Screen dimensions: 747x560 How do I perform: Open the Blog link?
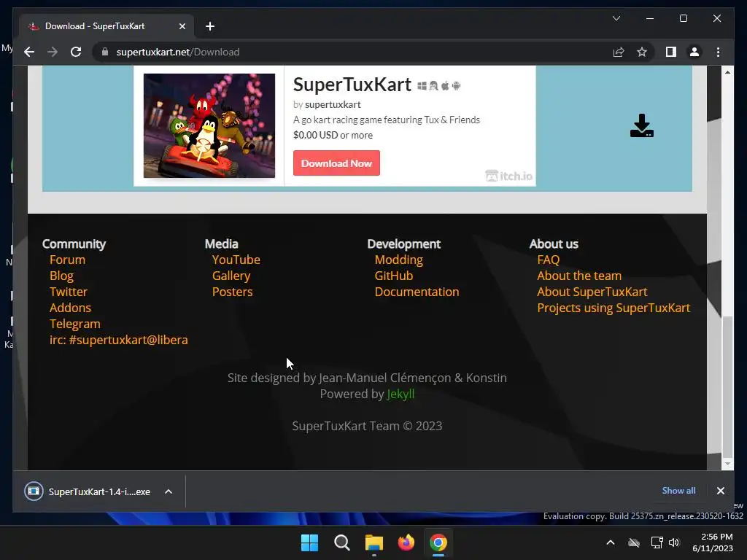pyautogui.click(x=61, y=276)
